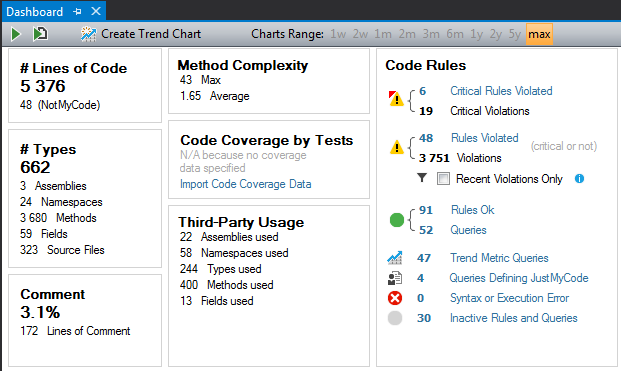Click the 19 Critical Violations text
This screenshot has height=371, width=621.
pos(474,111)
